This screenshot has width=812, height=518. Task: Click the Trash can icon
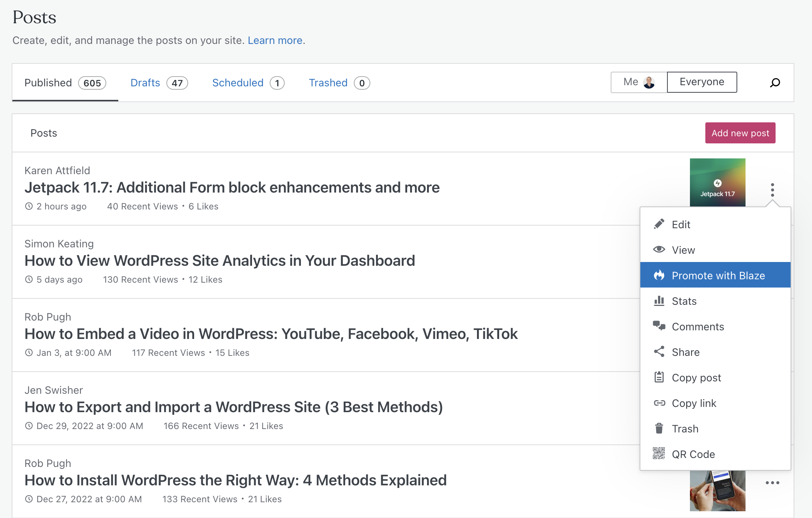pyautogui.click(x=659, y=428)
